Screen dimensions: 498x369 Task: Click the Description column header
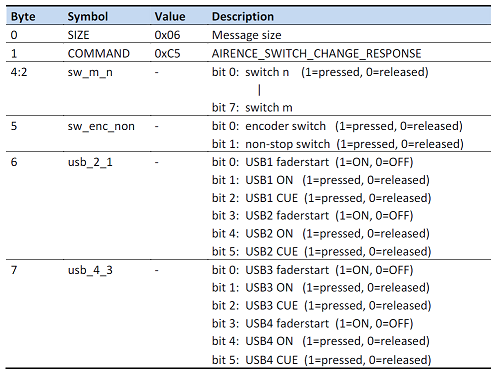[243, 17]
